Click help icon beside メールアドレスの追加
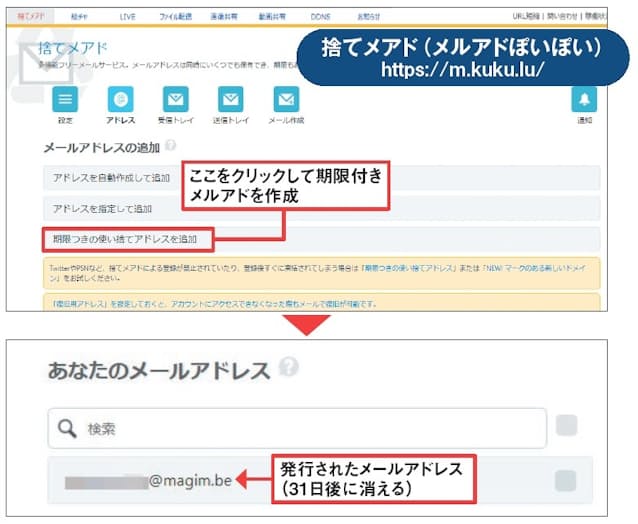 coord(171,145)
